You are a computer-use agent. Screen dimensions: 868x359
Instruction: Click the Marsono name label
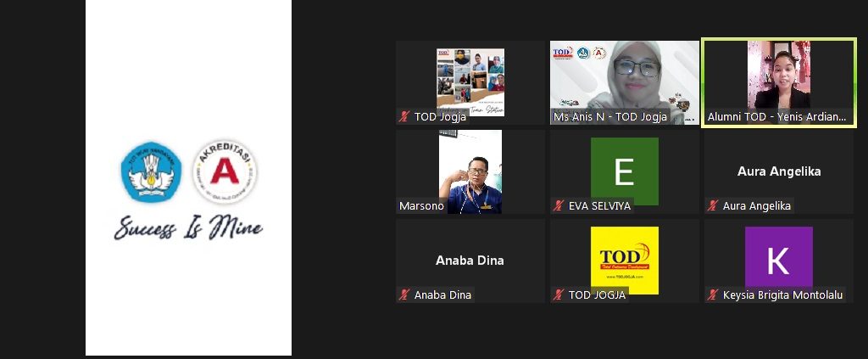[x=421, y=205]
